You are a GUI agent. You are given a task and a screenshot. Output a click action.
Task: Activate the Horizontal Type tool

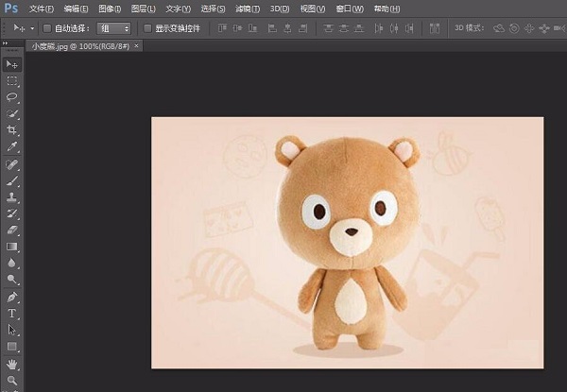pyautogui.click(x=12, y=313)
